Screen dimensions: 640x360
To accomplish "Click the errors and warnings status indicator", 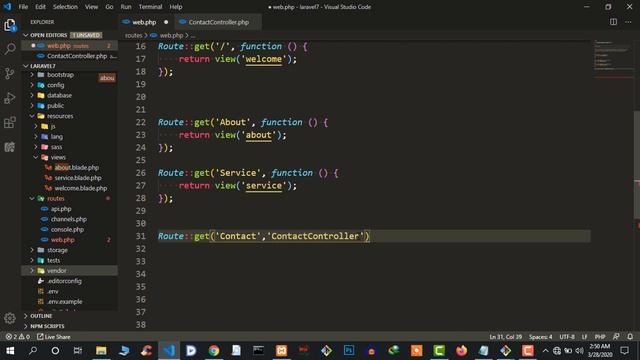I will point(18,337).
